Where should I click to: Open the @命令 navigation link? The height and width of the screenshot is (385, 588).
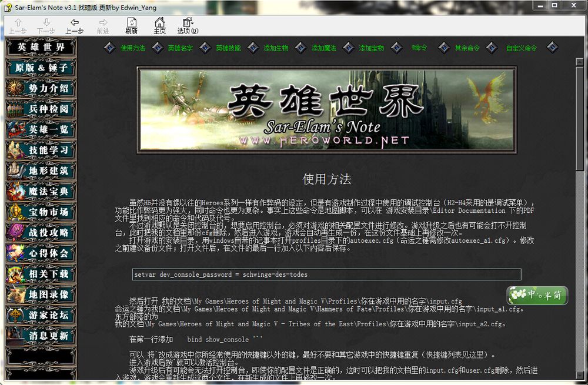(419, 48)
